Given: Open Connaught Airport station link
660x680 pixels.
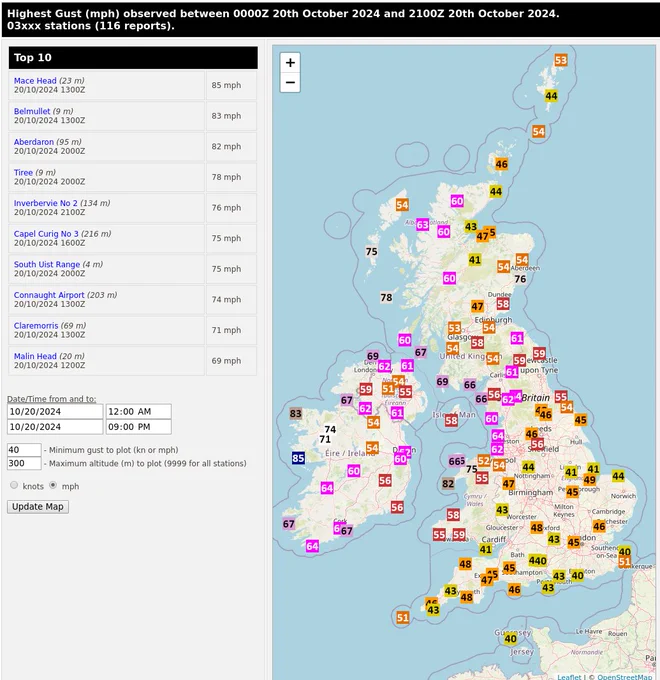Looking at the screenshot, I should coord(49,295).
